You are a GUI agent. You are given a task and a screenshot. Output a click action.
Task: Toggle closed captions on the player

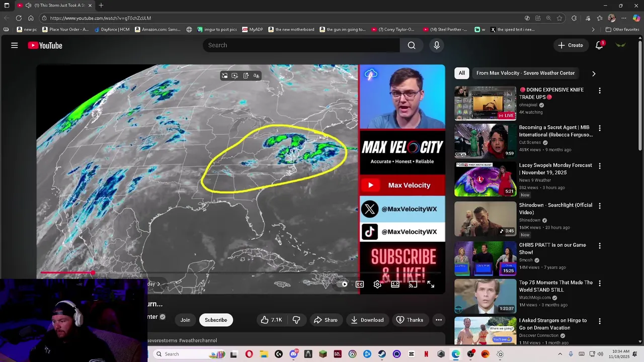tap(360, 284)
